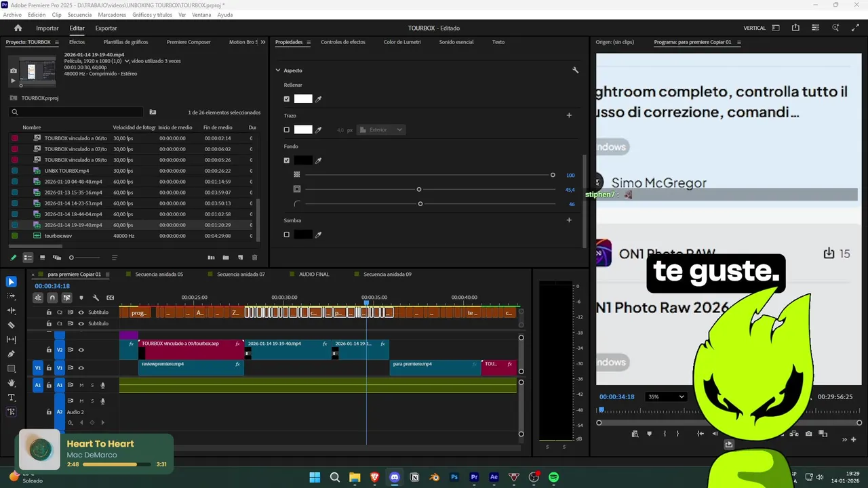The width and height of the screenshot is (868, 488).
Task: Add a marker in the timeline
Action: pos(81,298)
